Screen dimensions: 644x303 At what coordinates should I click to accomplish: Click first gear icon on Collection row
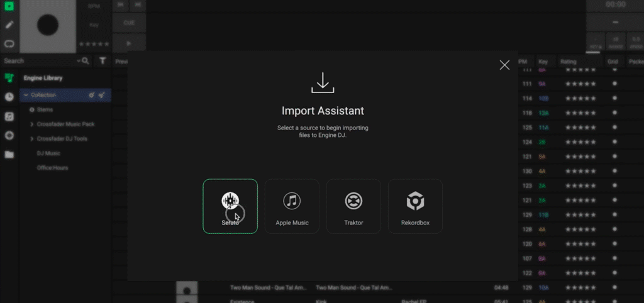(92, 96)
